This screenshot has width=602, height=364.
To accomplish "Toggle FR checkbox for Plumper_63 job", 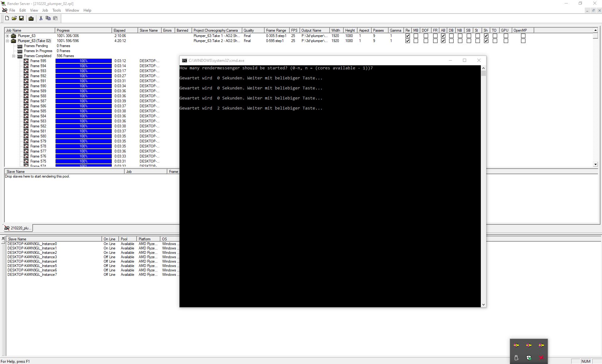I will pos(435,36).
